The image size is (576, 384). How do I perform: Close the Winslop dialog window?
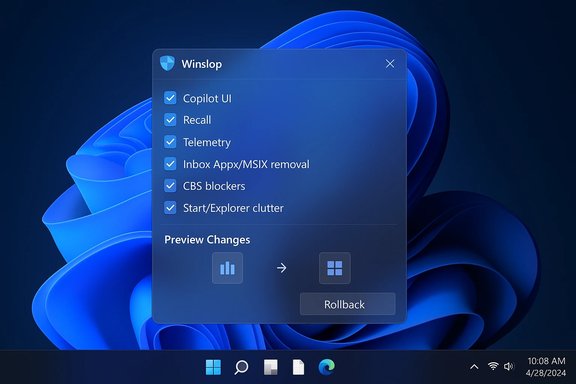tap(390, 64)
